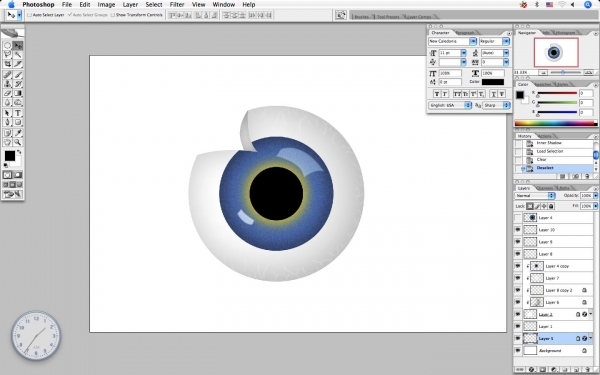Viewport: 600px width, 375px height.
Task: Open the Filter menu
Action: (177, 5)
